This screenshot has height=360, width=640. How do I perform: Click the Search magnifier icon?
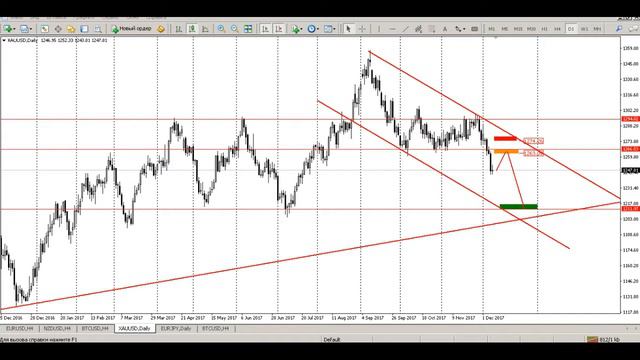tap(619, 29)
